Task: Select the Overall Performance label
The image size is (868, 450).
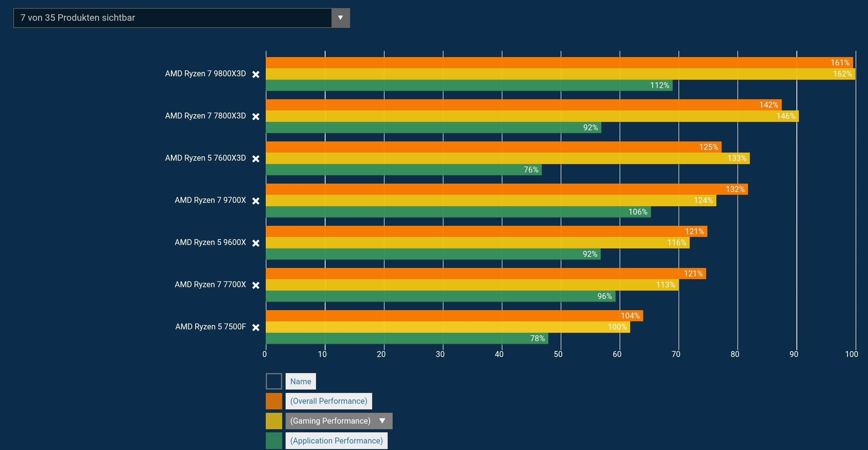Action: (328, 401)
